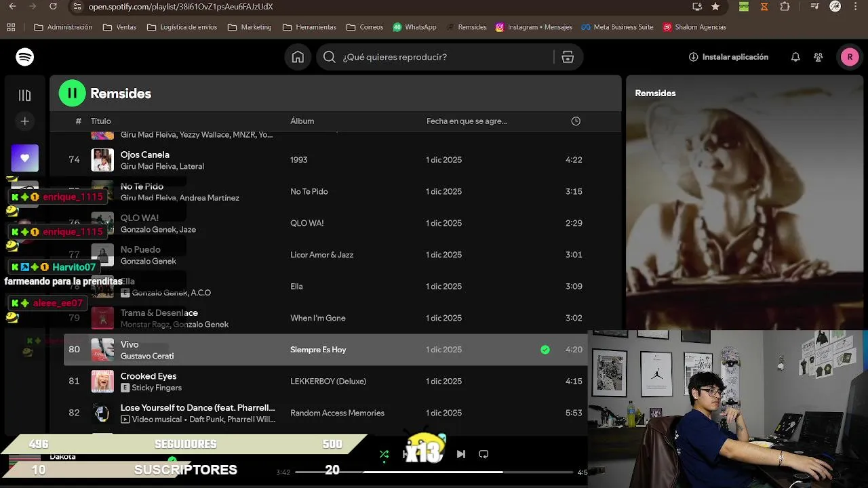Open the Marketing bookmarks folder
Image resolution: width=868 pixels, height=488 pixels.
(x=250, y=27)
